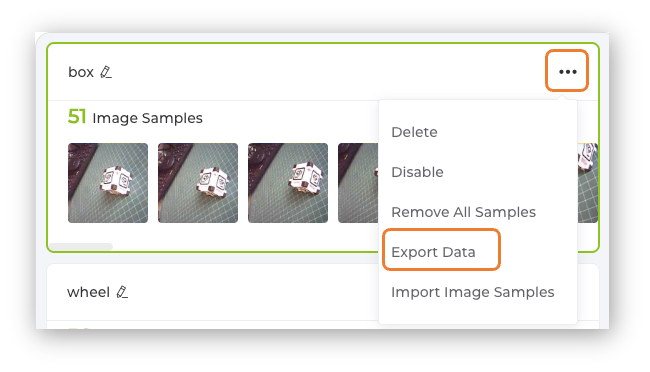Viewport: 650px width, 372px height.
Task: Open the second box image sample thumbnail
Action: click(198, 183)
